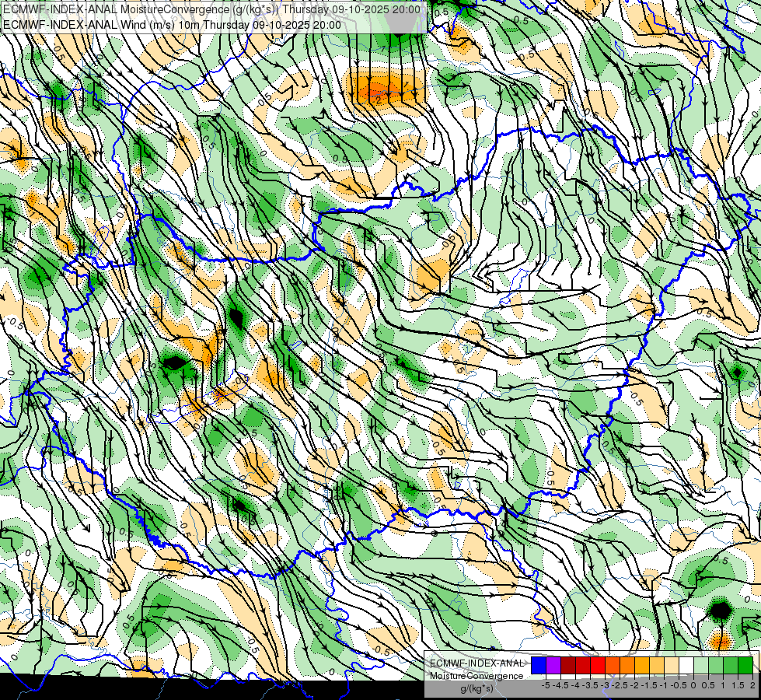Viewport: 761px width, 700px height.
Task: Pick the light green swatch, 0.5 to 1
Action: pyautogui.click(x=716, y=666)
